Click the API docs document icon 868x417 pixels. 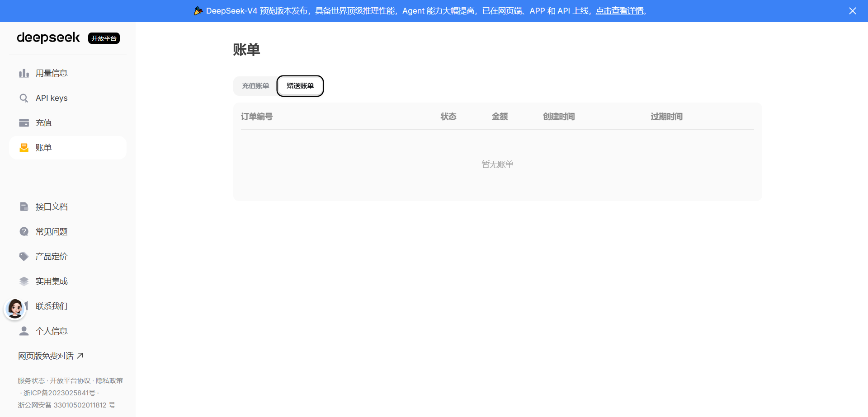24,207
